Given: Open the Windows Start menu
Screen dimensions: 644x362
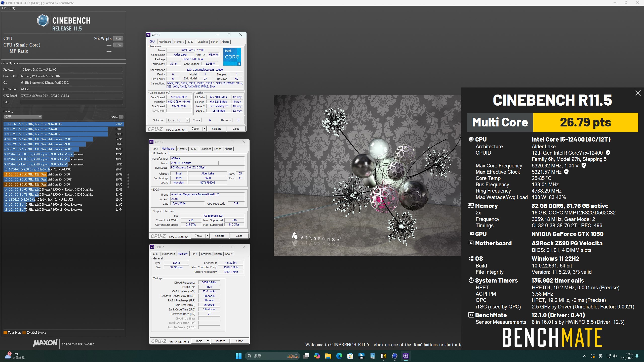Looking at the screenshot, I should pos(238,356).
